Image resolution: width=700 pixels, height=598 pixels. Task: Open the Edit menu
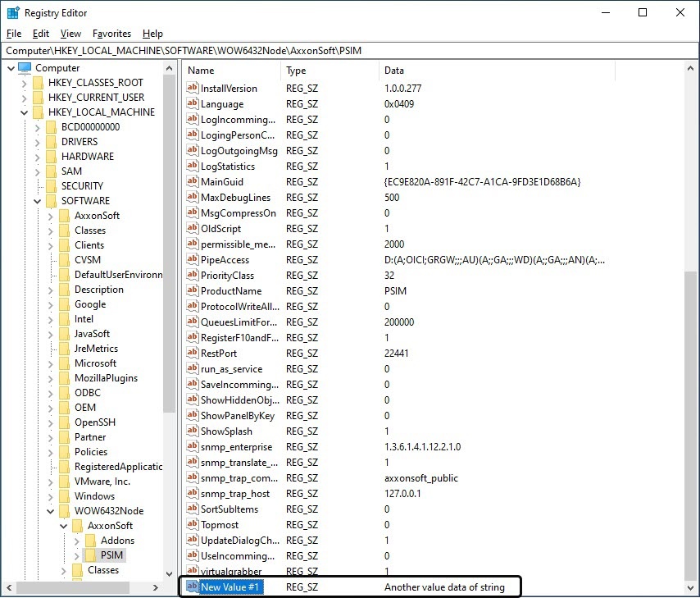click(x=41, y=34)
